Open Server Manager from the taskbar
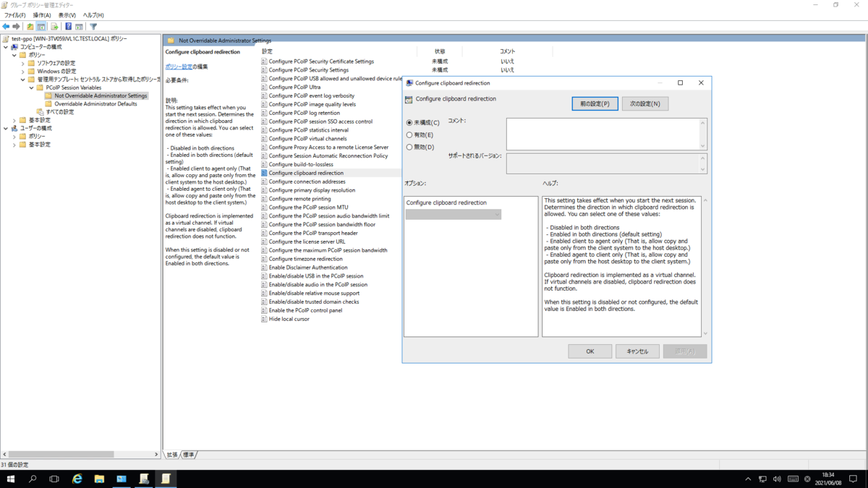This screenshot has width=868, height=488. tap(122, 479)
